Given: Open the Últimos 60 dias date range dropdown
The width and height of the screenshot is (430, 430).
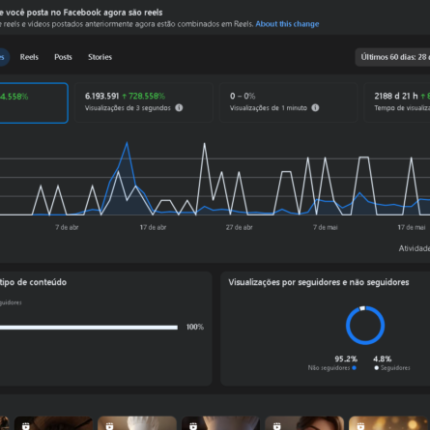Looking at the screenshot, I should tap(392, 57).
